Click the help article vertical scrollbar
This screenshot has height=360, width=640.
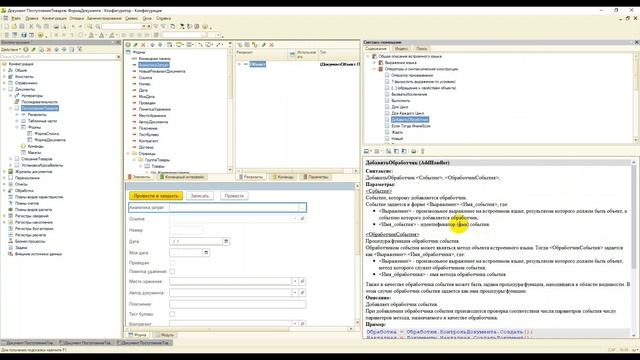pyautogui.click(x=633, y=249)
